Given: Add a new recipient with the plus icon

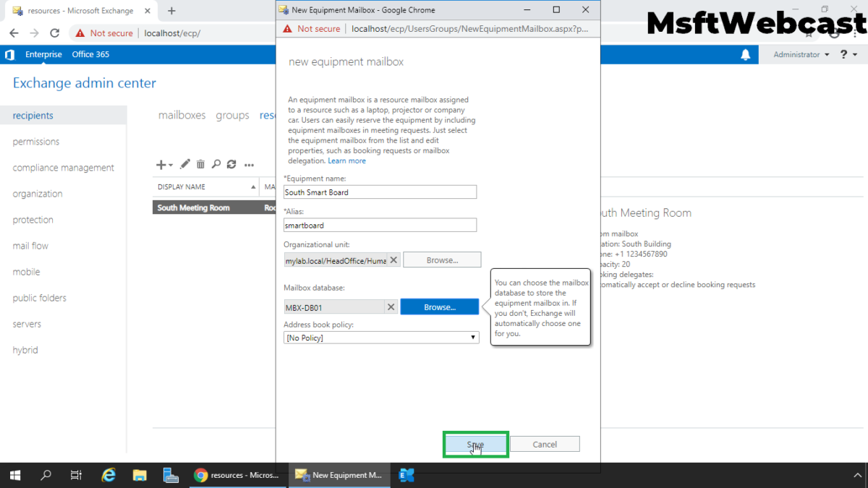Looking at the screenshot, I should pos(159,164).
